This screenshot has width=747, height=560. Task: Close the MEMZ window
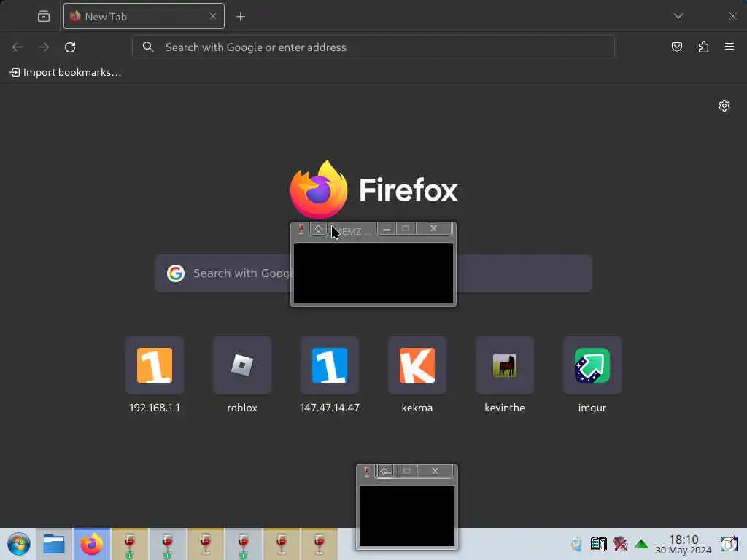[433, 229]
